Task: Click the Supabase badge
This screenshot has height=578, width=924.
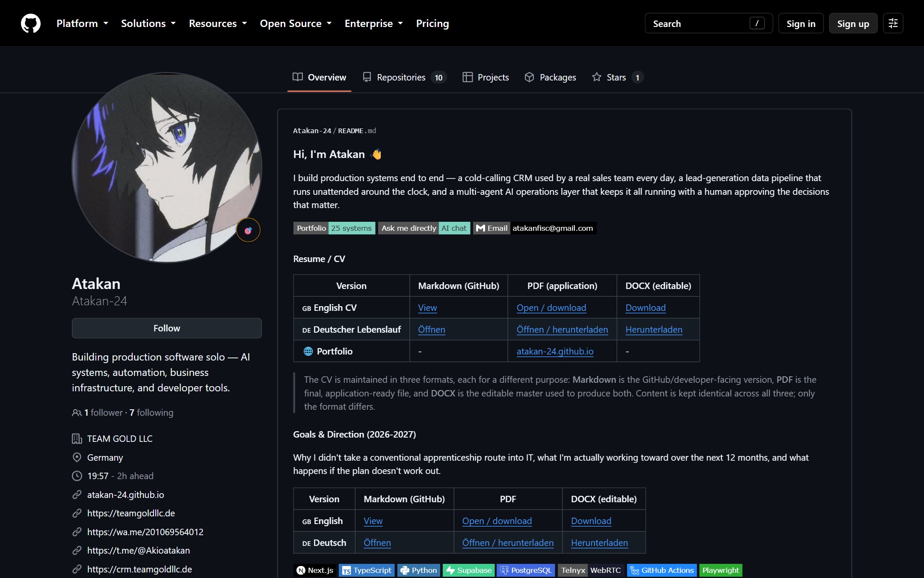Action: coord(469,570)
